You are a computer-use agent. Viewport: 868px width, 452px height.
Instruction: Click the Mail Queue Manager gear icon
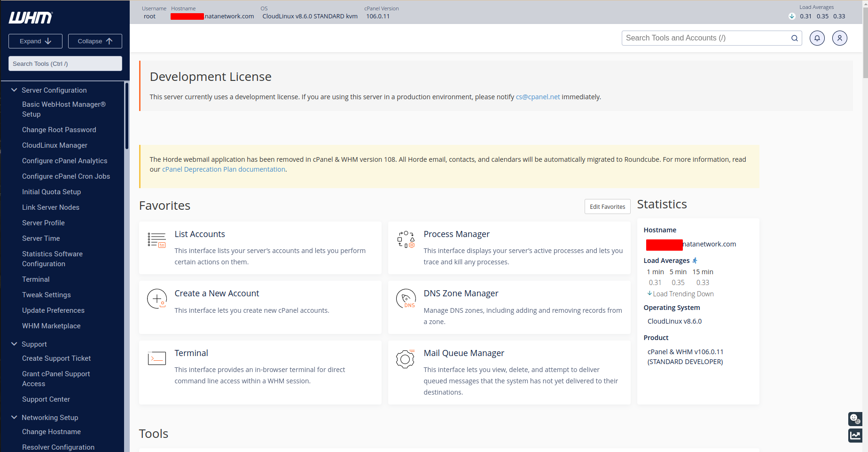(405, 359)
